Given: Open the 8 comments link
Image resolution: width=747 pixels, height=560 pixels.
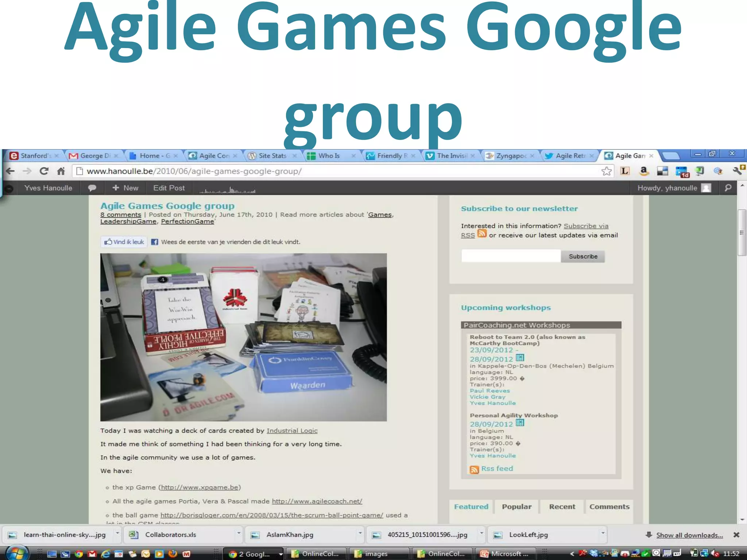Looking at the screenshot, I should point(121,215).
